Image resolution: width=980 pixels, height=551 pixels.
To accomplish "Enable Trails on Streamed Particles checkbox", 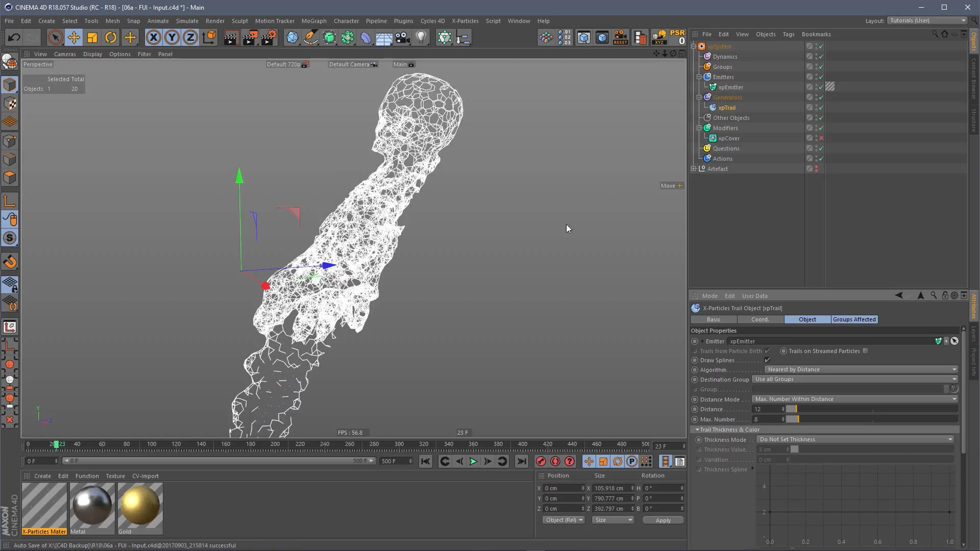I will tap(865, 351).
